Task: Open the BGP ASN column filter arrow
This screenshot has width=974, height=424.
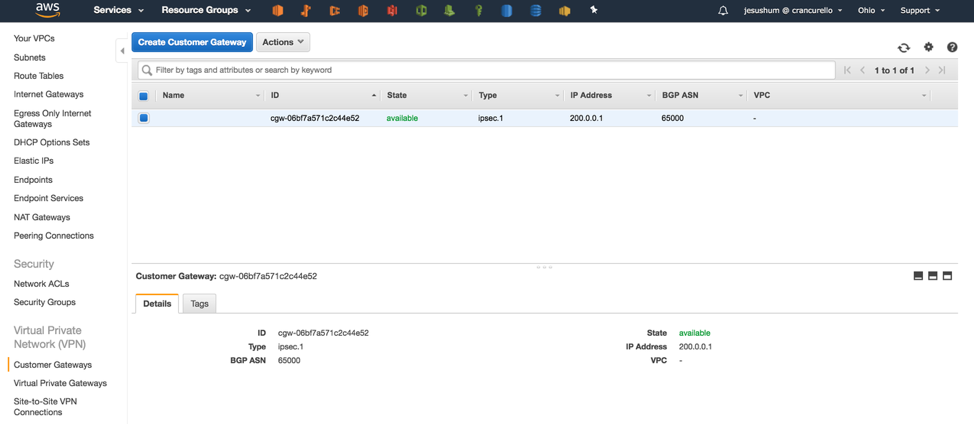Action: (x=740, y=96)
